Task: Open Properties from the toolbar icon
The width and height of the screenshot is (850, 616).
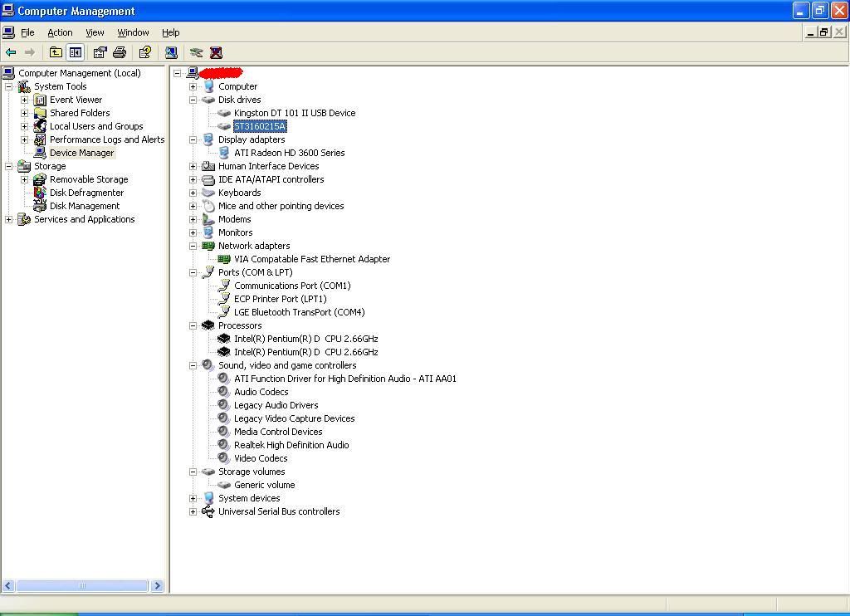Action: pyautogui.click(x=100, y=52)
